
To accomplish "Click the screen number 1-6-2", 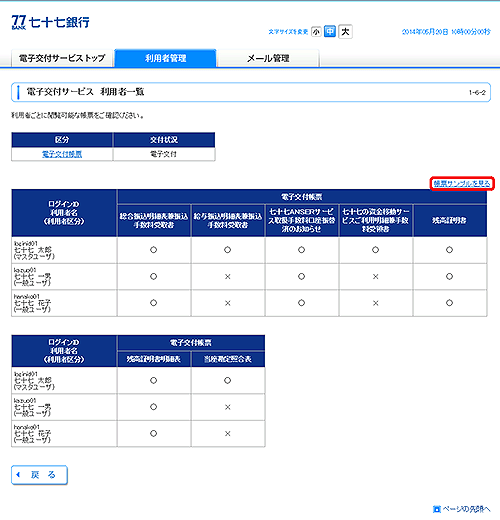I will 477,92.
